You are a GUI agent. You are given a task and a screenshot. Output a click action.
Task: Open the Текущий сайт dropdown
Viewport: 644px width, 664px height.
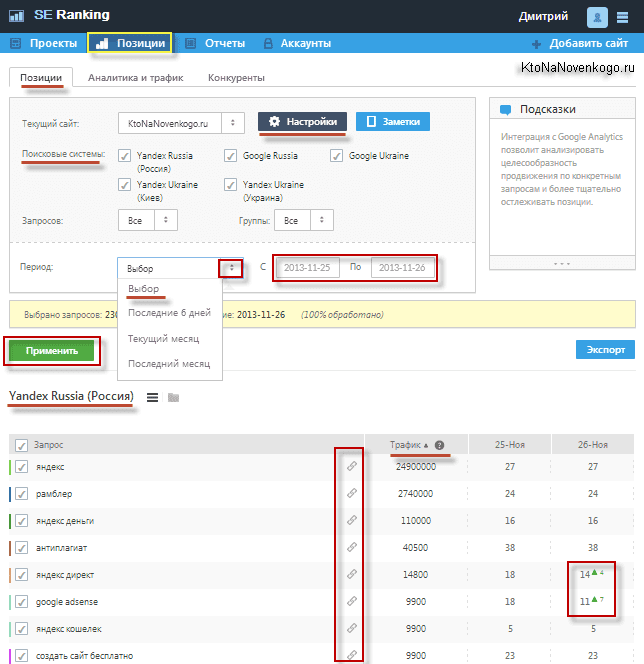tap(181, 123)
